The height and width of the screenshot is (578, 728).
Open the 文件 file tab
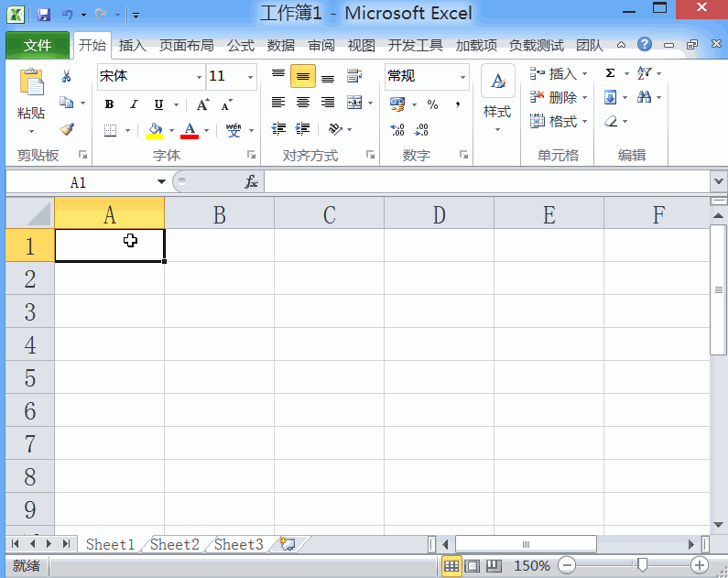(38, 46)
